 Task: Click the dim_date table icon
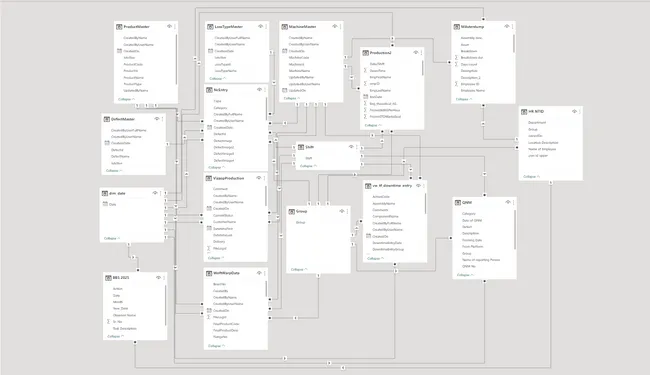105,194
